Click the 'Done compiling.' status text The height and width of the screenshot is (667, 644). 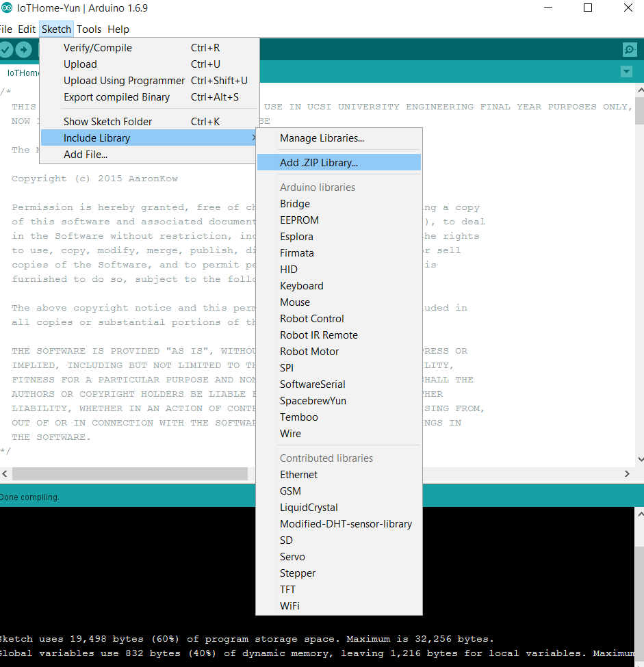pyautogui.click(x=29, y=497)
